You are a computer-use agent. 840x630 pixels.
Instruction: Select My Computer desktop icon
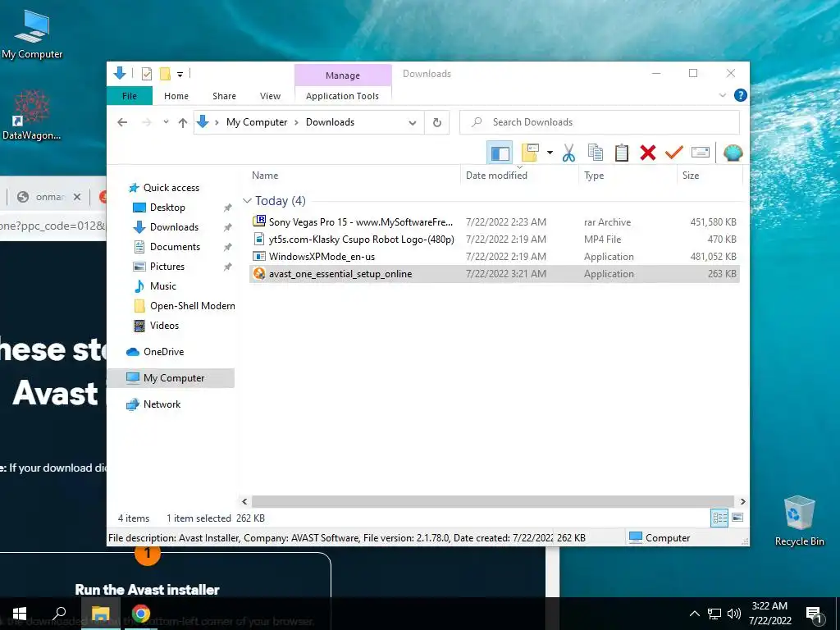[x=32, y=34]
